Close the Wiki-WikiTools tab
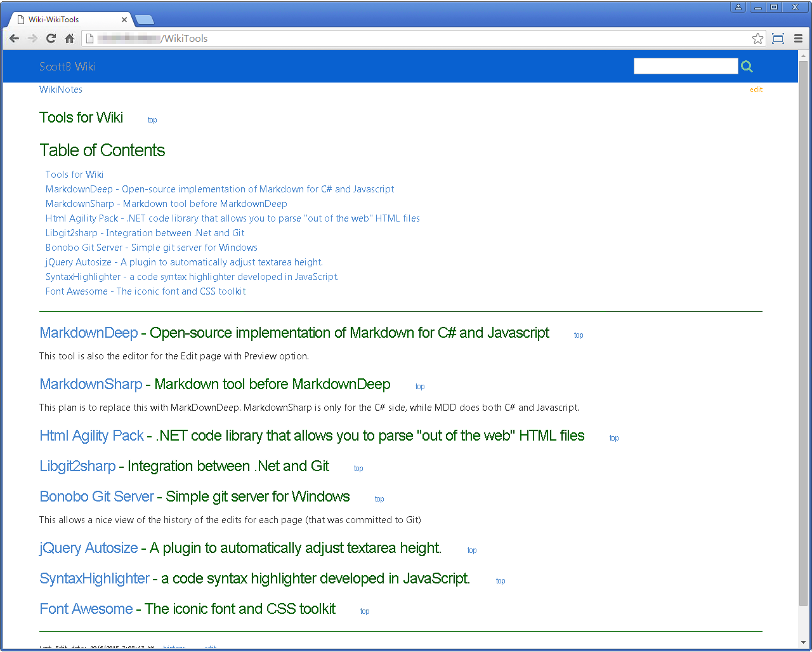Image resolution: width=812 pixels, height=652 pixels. [124, 20]
